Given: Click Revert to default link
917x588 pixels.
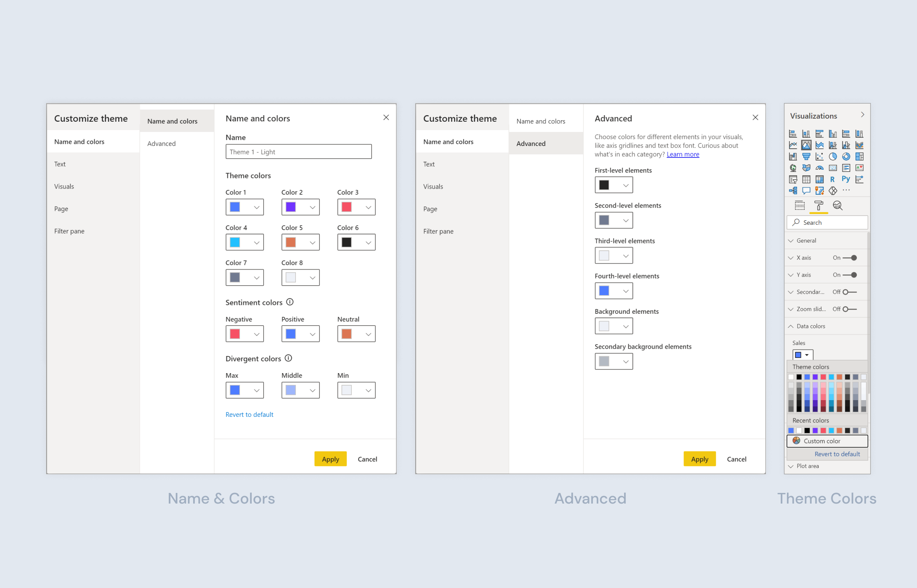Looking at the screenshot, I should pyautogui.click(x=249, y=414).
